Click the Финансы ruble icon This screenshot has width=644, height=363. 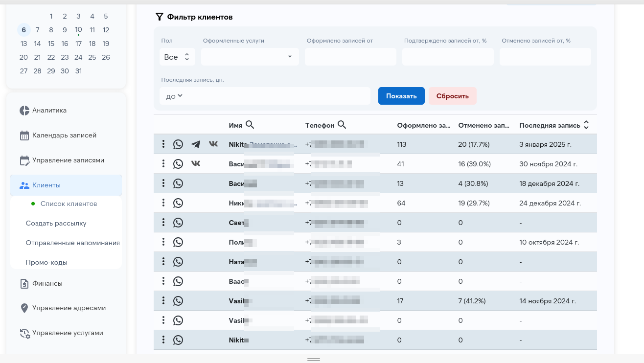click(24, 283)
